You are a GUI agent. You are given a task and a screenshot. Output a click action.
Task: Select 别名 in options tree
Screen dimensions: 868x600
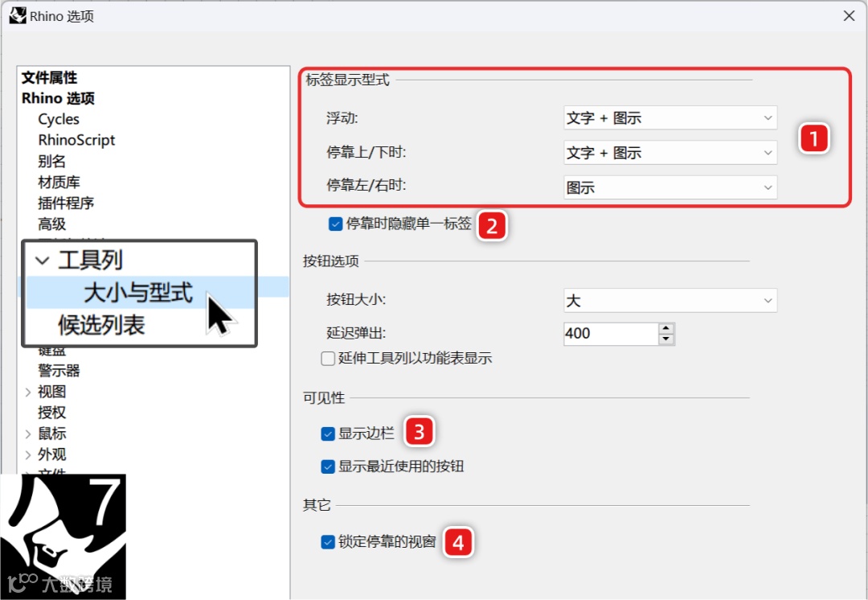51,161
